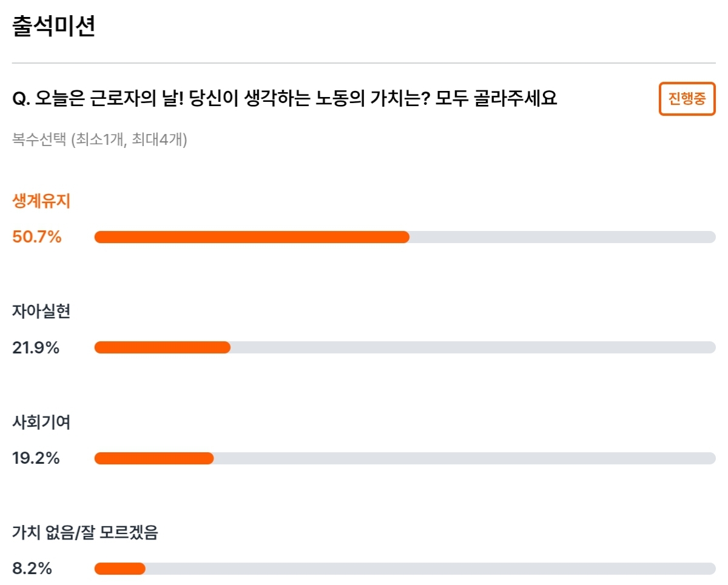Click the 50.7% progress bar
The height and width of the screenshot is (585, 728).
click(x=405, y=237)
